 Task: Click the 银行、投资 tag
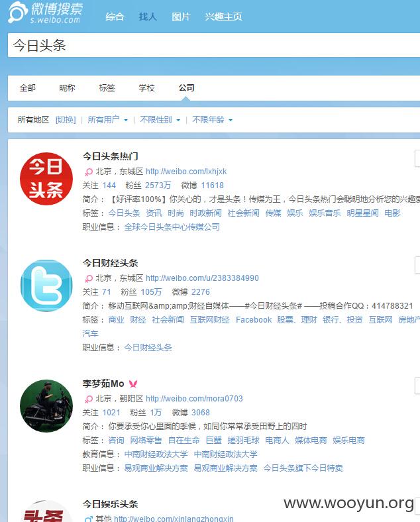coord(342,320)
